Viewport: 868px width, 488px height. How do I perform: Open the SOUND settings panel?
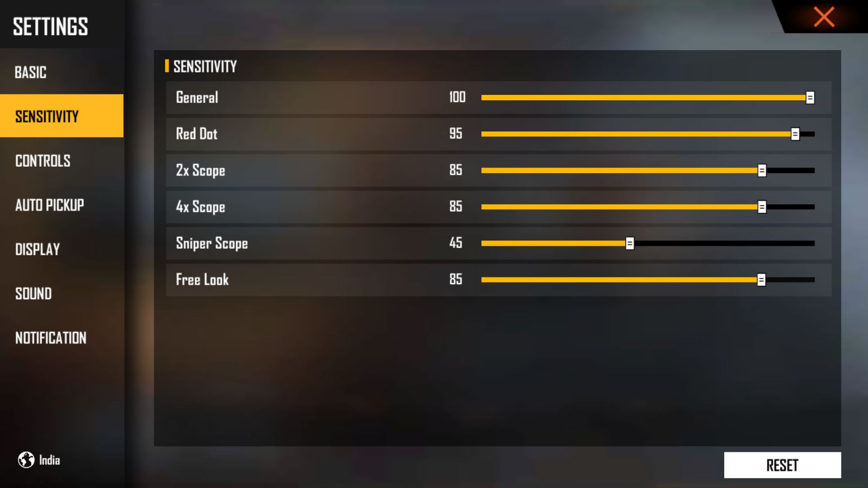pyautogui.click(x=34, y=294)
